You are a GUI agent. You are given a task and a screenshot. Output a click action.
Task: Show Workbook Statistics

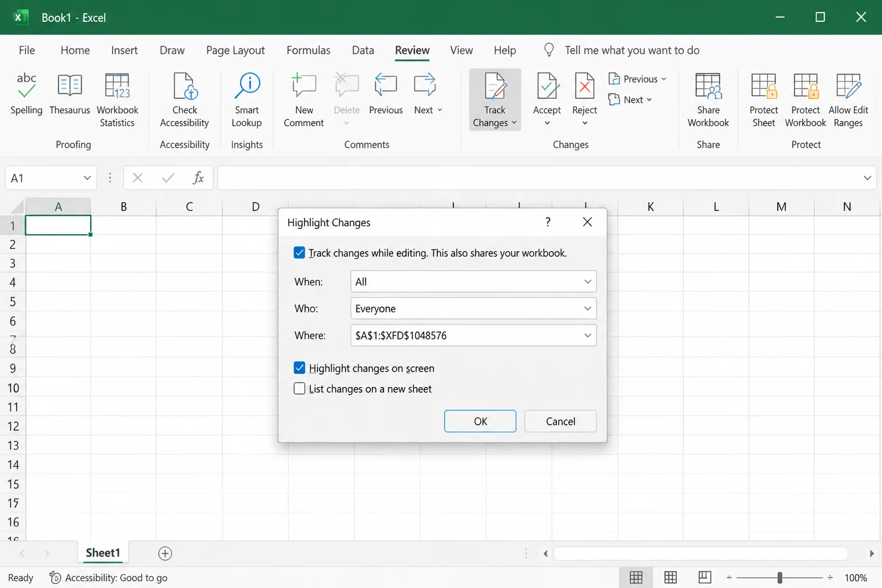[x=117, y=100]
